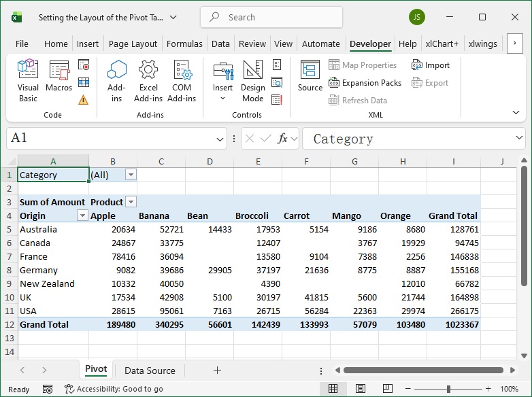Open the Automate tab

point(320,44)
